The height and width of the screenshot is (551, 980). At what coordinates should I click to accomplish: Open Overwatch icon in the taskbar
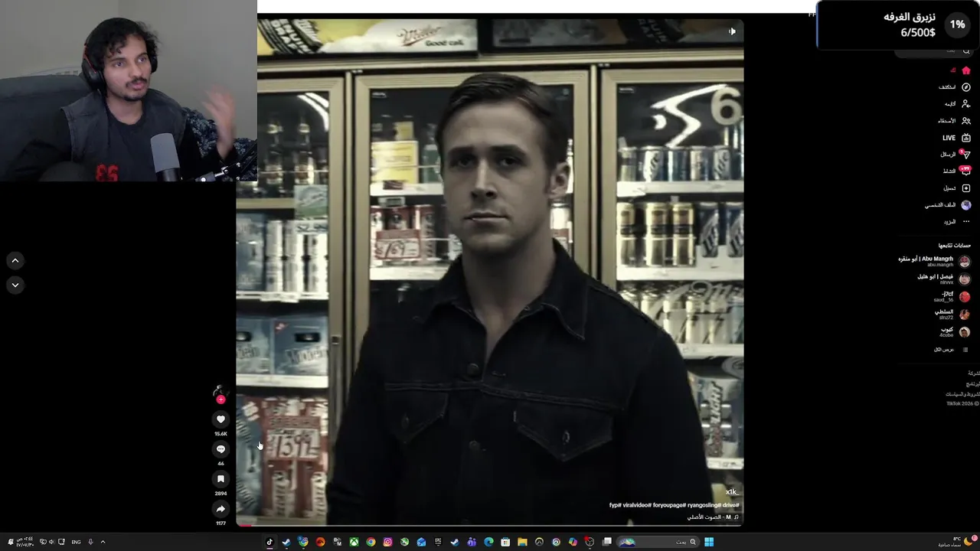click(539, 542)
